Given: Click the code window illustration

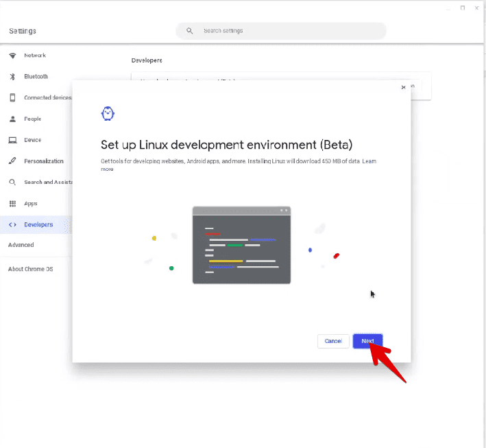Looking at the screenshot, I should (x=241, y=245).
